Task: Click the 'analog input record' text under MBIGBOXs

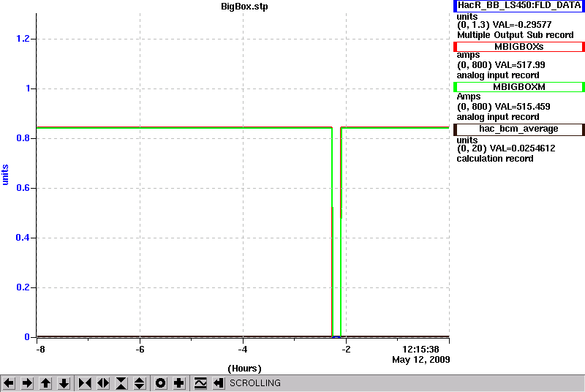Action: click(x=498, y=75)
